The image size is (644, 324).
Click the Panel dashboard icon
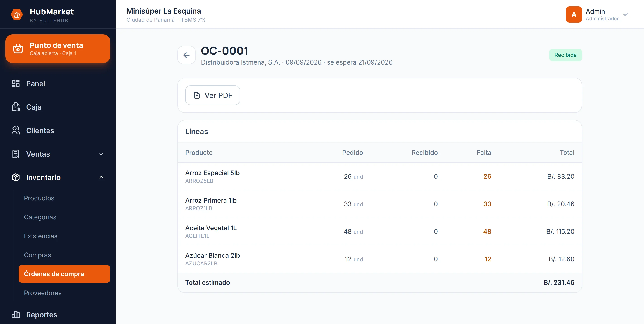click(x=16, y=83)
